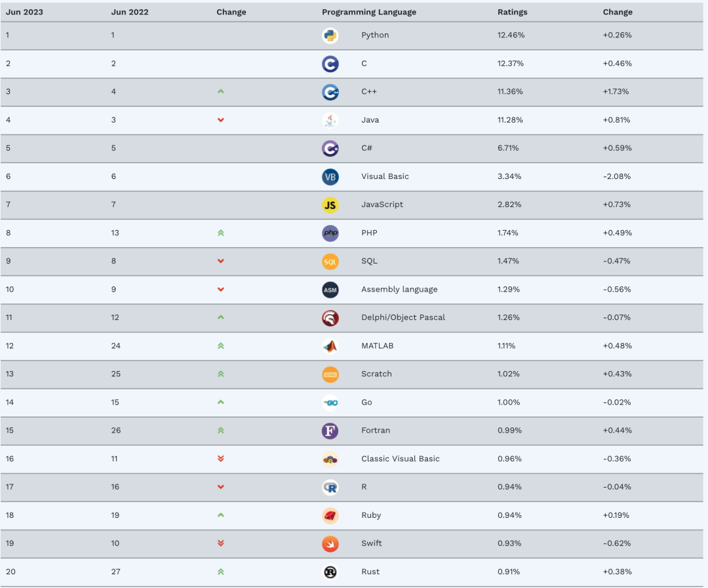The image size is (708, 588).
Task: Select the purple Fortran F icon
Action: [330, 431]
